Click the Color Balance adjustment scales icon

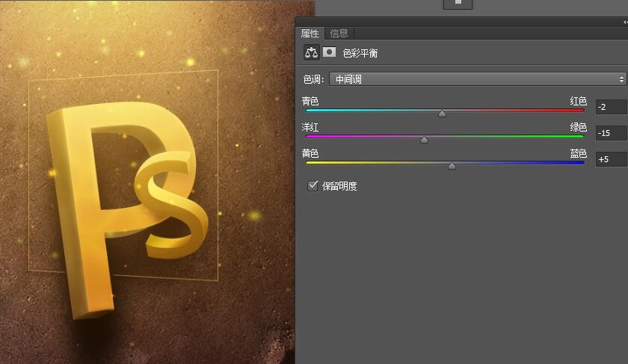[310, 53]
